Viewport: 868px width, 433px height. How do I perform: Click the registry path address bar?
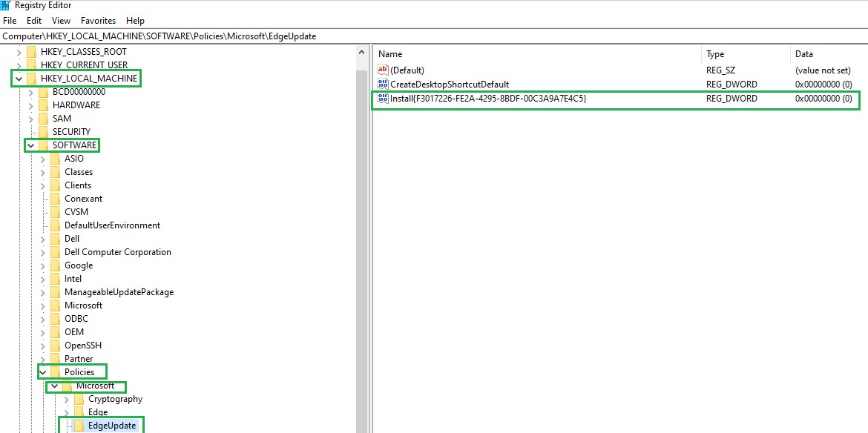[x=434, y=36]
